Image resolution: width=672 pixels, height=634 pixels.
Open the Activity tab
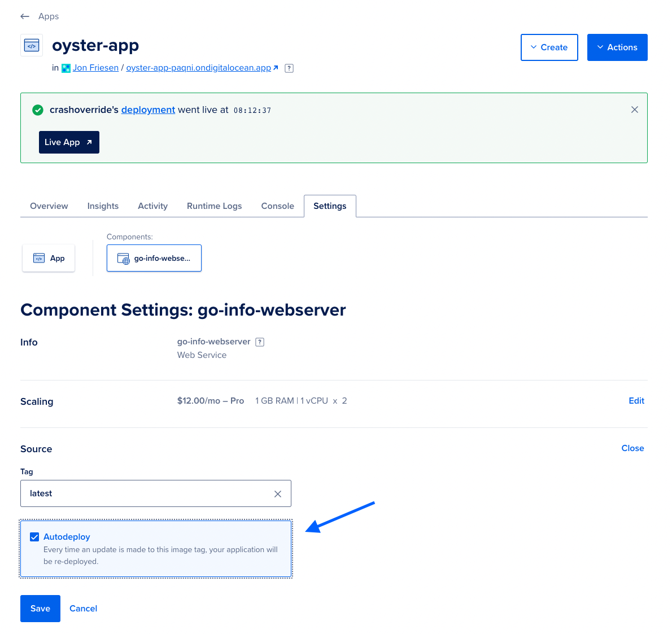pyautogui.click(x=152, y=205)
